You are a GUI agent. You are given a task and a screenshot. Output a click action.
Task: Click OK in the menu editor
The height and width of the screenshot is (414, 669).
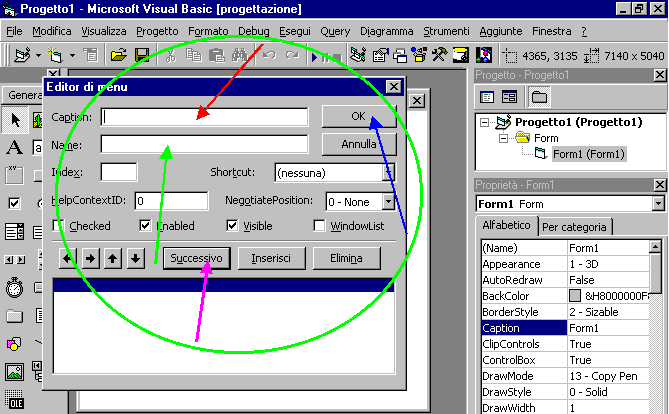point(359,116)
